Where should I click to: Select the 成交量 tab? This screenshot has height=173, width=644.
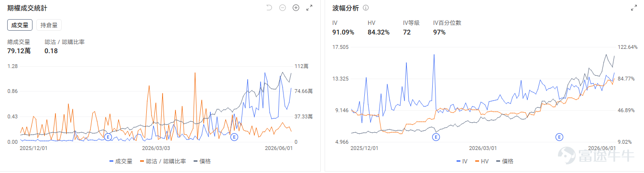click(20, 25)
